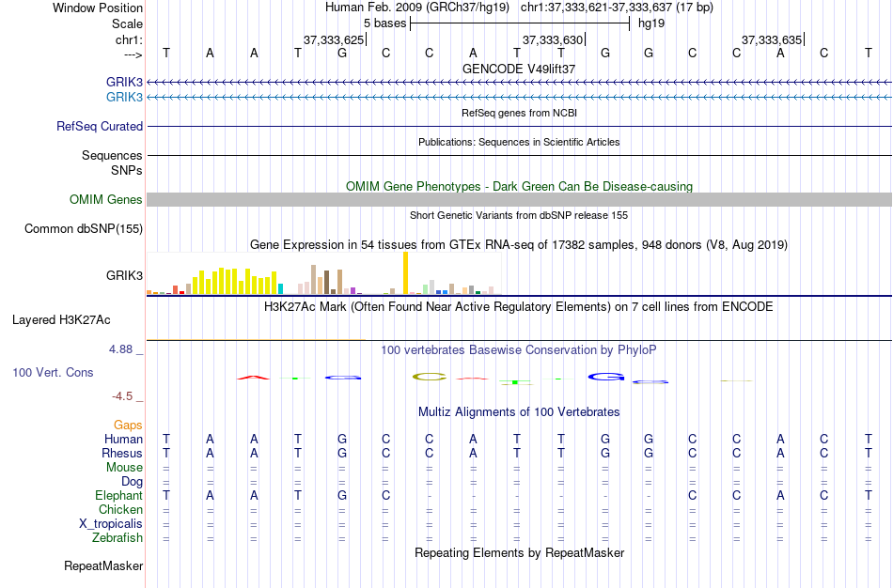Click the 5 bases scale bar

click(520, 23)
